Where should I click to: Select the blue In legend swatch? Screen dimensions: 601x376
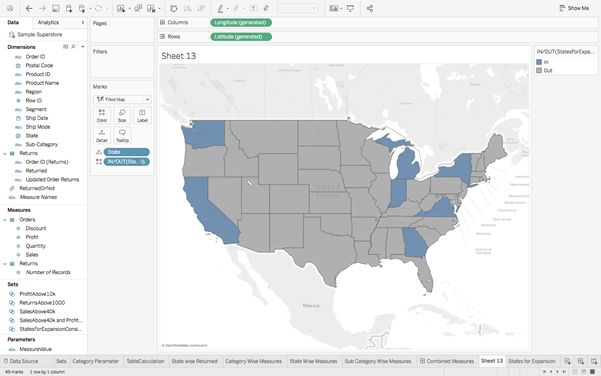(x=539, y=62)
